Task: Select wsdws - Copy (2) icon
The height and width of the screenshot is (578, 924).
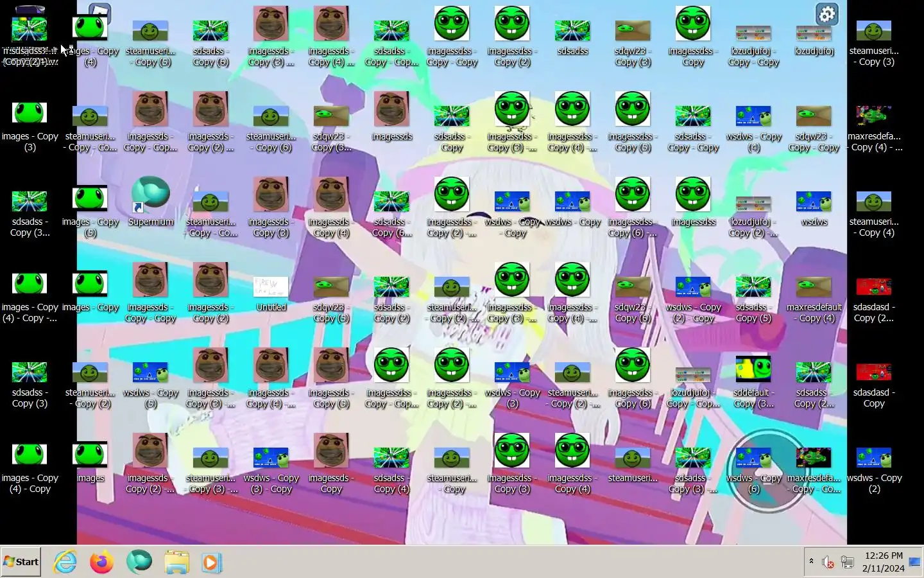Action: (875, 470)
